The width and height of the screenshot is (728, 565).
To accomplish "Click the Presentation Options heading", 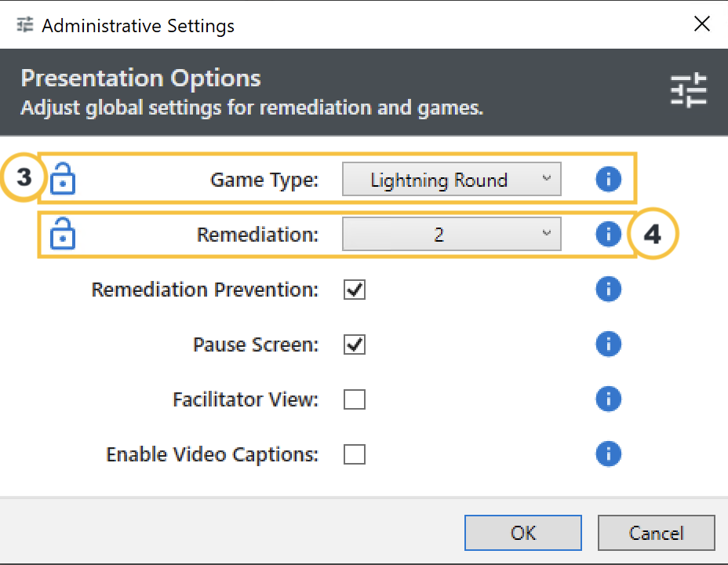I will click(141, 78).
